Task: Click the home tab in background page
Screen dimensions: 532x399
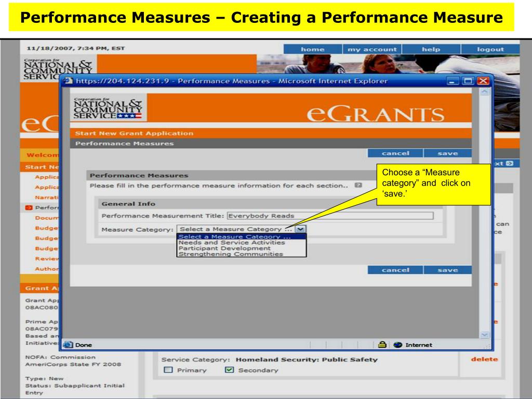Action: point(312,49)
